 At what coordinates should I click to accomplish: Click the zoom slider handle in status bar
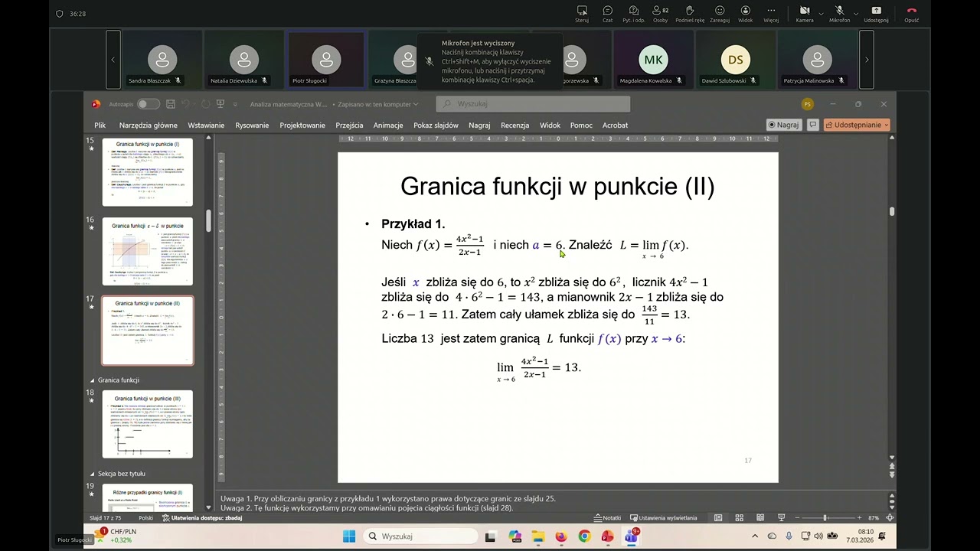(825, 518)
